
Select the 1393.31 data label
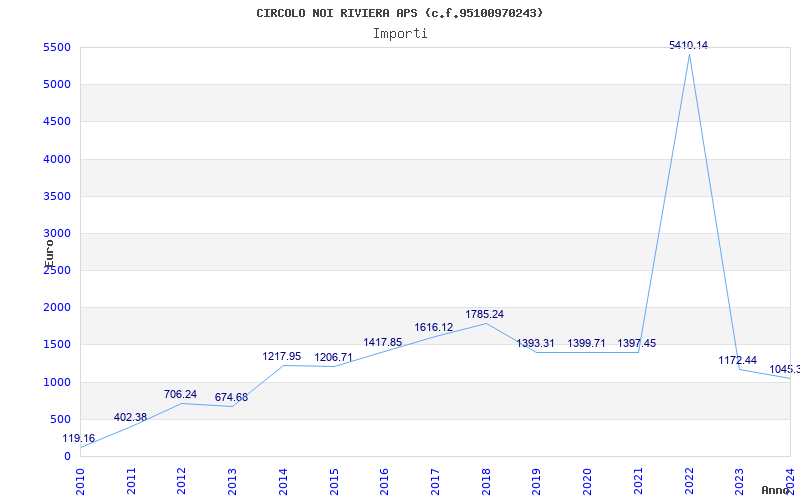[x=535, y=343]
